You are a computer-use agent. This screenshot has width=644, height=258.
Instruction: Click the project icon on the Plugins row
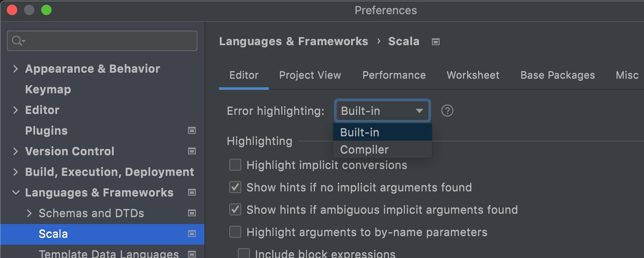click(192, 130)
